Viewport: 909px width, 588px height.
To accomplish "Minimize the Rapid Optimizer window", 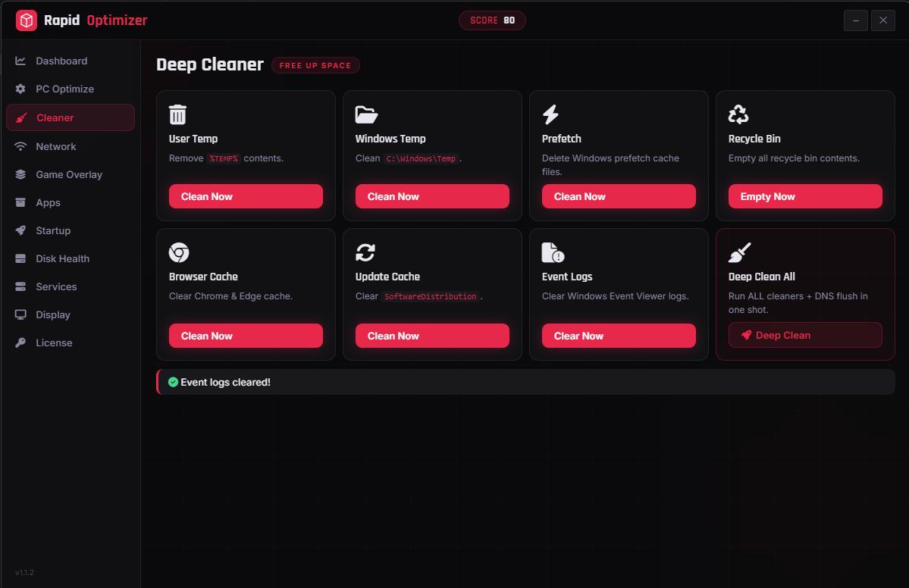I will (x=856, y=20).
